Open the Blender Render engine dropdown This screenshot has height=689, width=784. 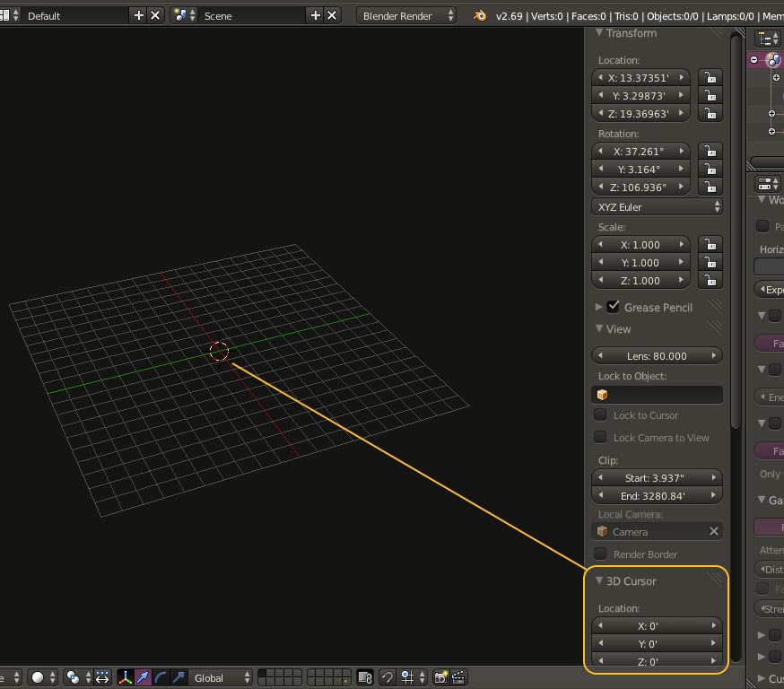point(406,15)
